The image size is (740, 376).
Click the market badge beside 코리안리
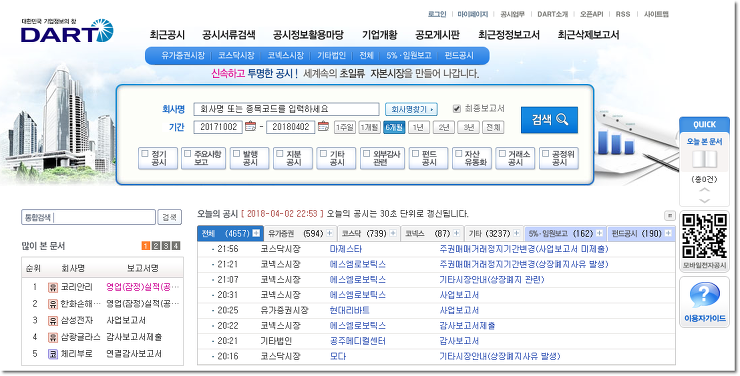point(53,287)
